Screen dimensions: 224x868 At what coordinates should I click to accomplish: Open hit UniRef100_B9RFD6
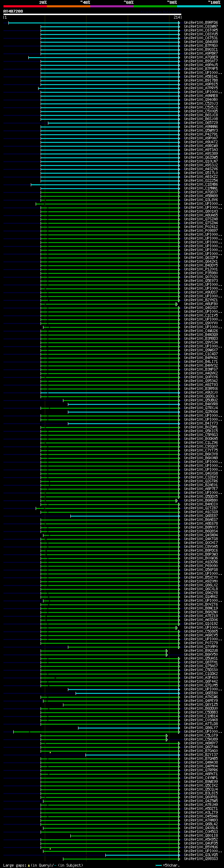pyautogui.click(x=201, y=23)
